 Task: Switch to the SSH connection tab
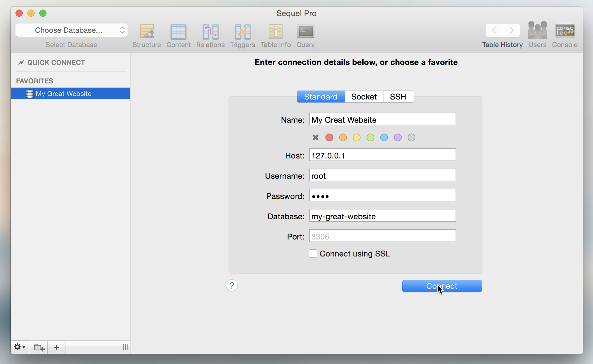pos(398,97)
